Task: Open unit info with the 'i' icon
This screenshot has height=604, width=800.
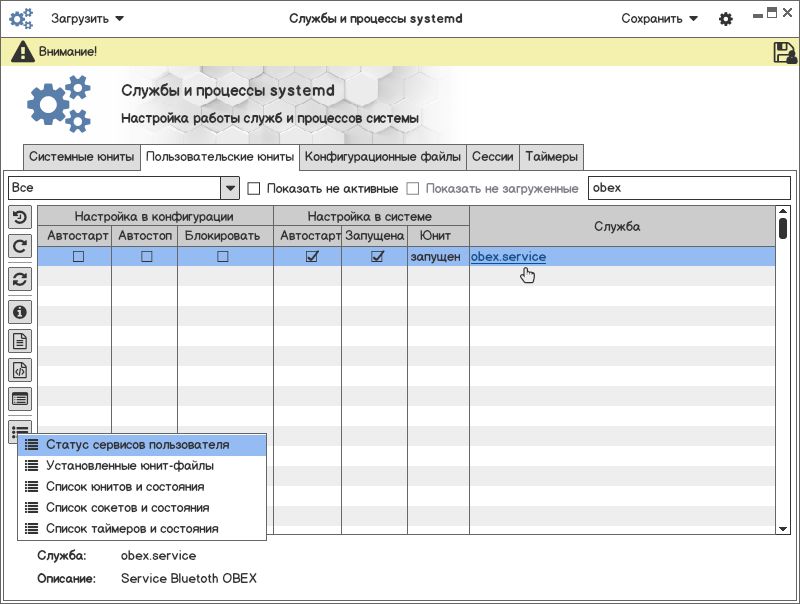Action: click(x=20, y=312)
